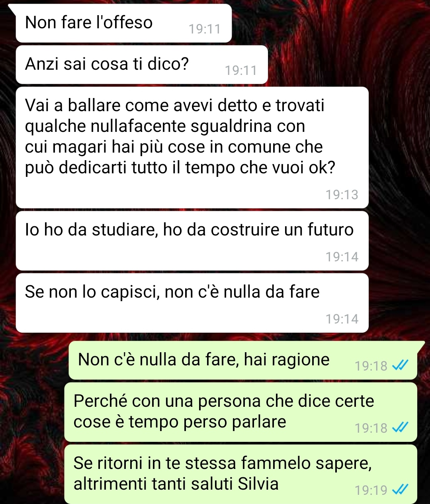Tap the message starting 'Vai a ballare'
Screen dimensions: 430x504
point(192,147)
